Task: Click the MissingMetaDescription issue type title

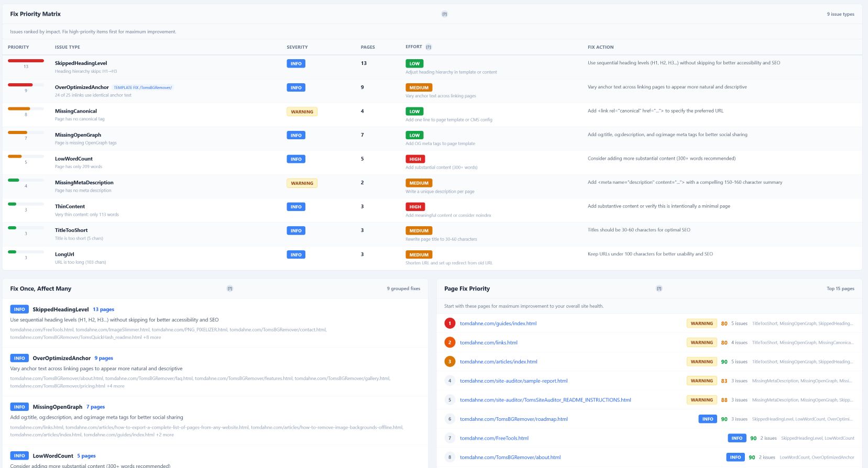Action: 84,183
